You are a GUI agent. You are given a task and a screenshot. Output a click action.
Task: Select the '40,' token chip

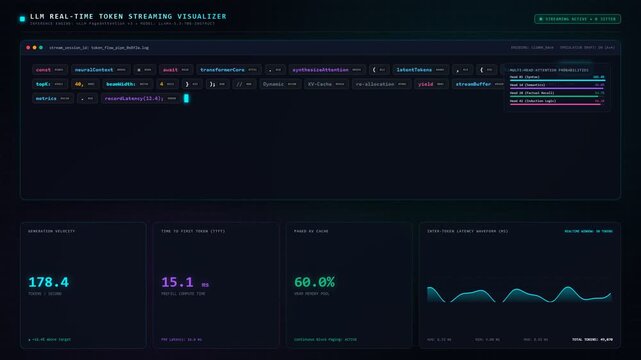pos(85,84)
